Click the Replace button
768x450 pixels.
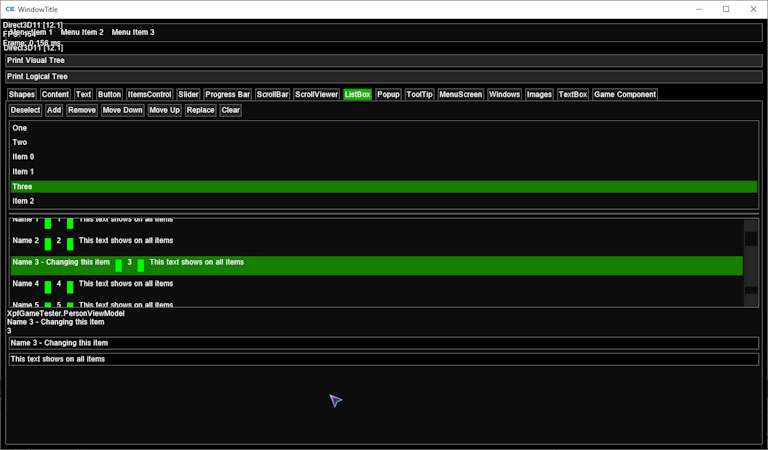tap(200, 111)
